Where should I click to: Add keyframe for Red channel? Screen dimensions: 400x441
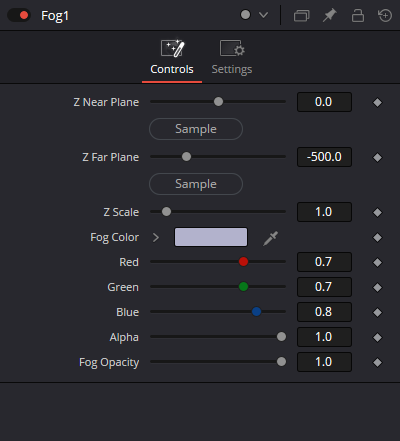(377, 262)
